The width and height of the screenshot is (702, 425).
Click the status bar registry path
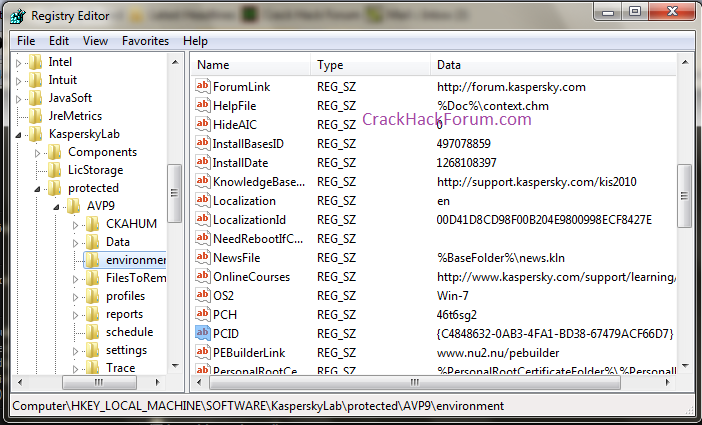tap(258, 406)
